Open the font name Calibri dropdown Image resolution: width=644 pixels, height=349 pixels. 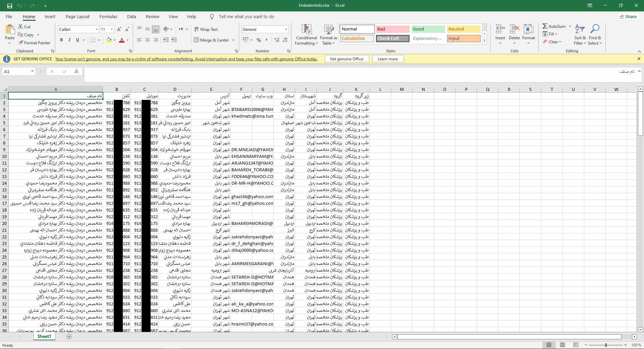97,30
